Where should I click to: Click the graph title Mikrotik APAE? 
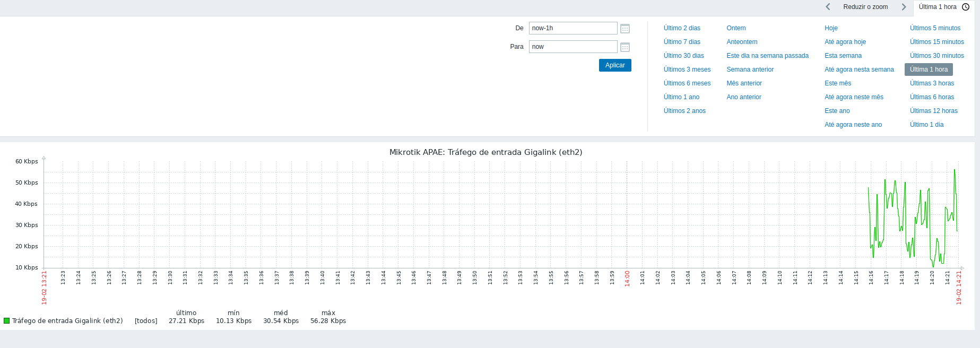coord(485,152)
